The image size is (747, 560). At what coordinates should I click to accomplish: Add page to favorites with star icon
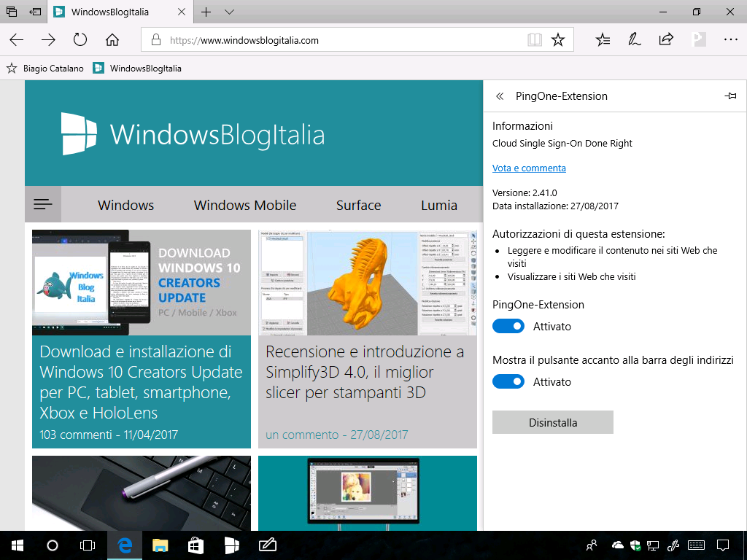point(558,40)
